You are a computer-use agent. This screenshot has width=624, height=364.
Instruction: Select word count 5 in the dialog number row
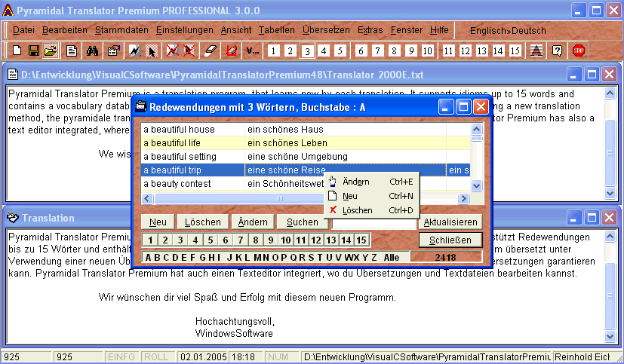point(211,240)
